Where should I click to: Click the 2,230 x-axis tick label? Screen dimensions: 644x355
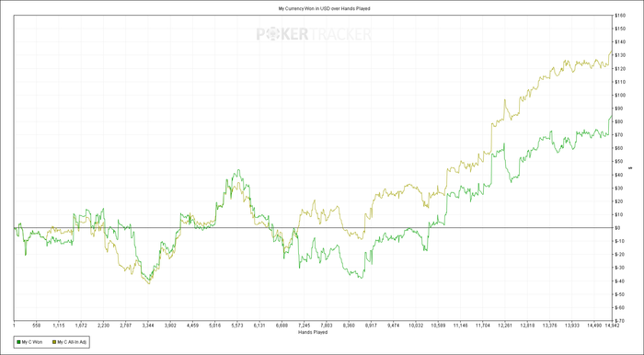pos(103,326)
